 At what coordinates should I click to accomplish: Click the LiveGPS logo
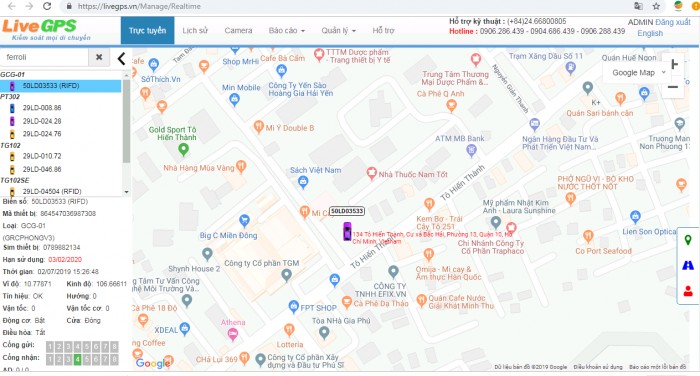(x=46, y=30)
